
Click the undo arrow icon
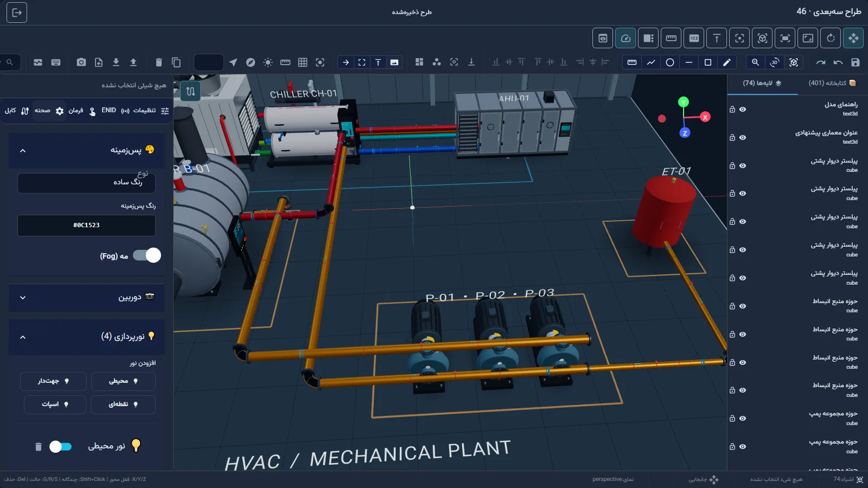pyautogui.click(x=838, y=62)
